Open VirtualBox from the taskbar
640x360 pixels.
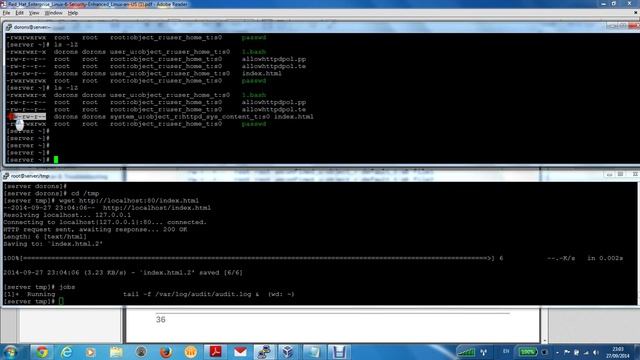288,352
